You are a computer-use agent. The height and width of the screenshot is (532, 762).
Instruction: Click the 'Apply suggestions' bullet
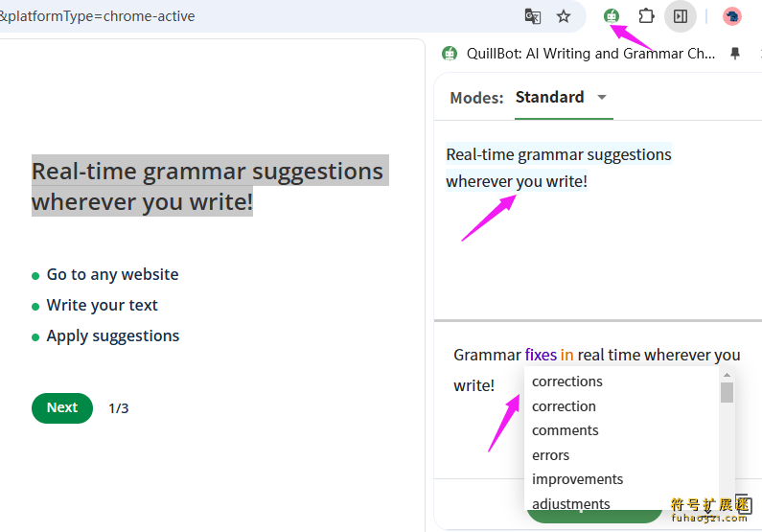[113, 335]
